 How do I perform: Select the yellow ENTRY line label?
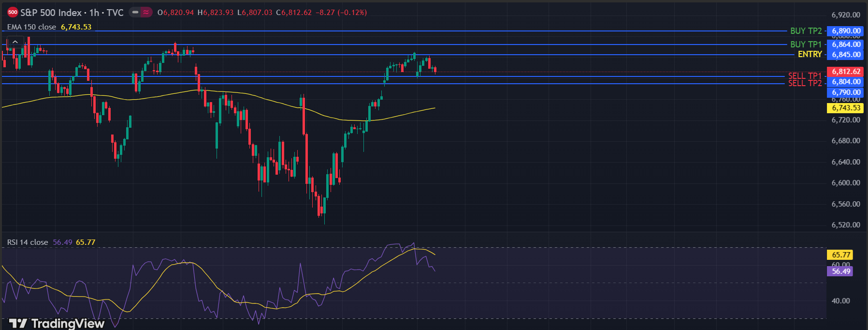[x=810, y=55]
